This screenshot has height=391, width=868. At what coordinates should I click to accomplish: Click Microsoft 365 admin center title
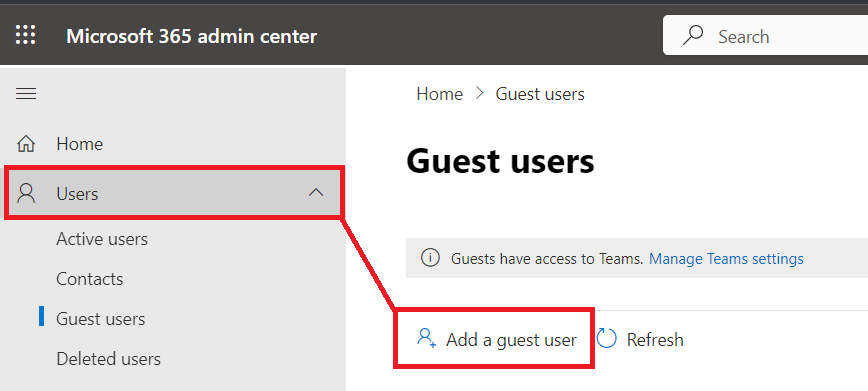[192, 37]
